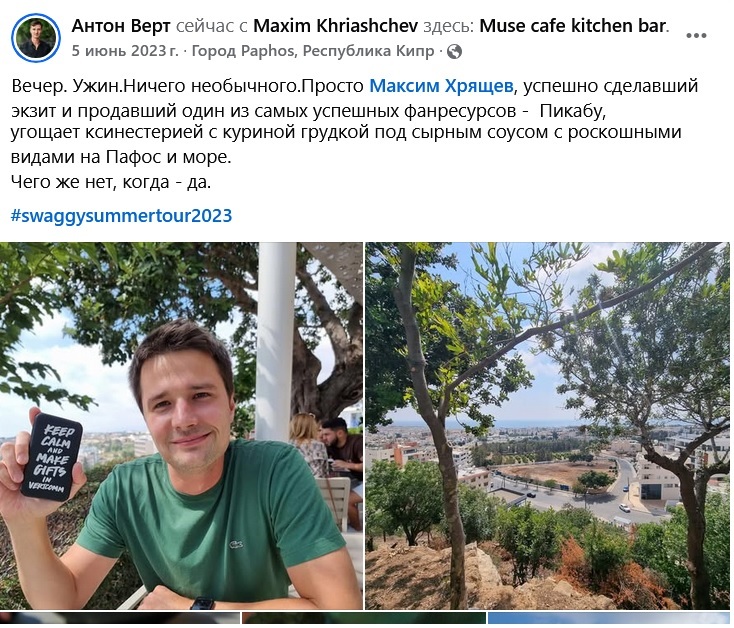Open the photo of the man in the green t-shirt
The image size is (734, 628).
pyautogui.click(x=181, y=426)
